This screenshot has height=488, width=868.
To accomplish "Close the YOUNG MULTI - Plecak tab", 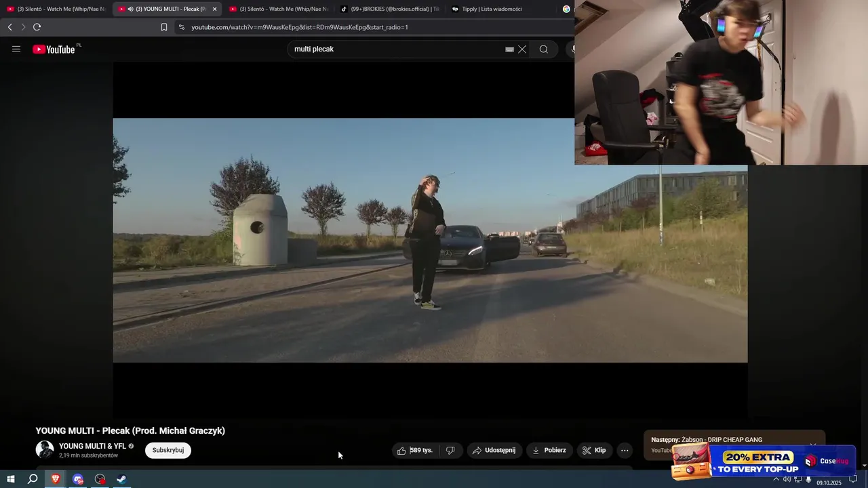I will [x=214, y=9].
